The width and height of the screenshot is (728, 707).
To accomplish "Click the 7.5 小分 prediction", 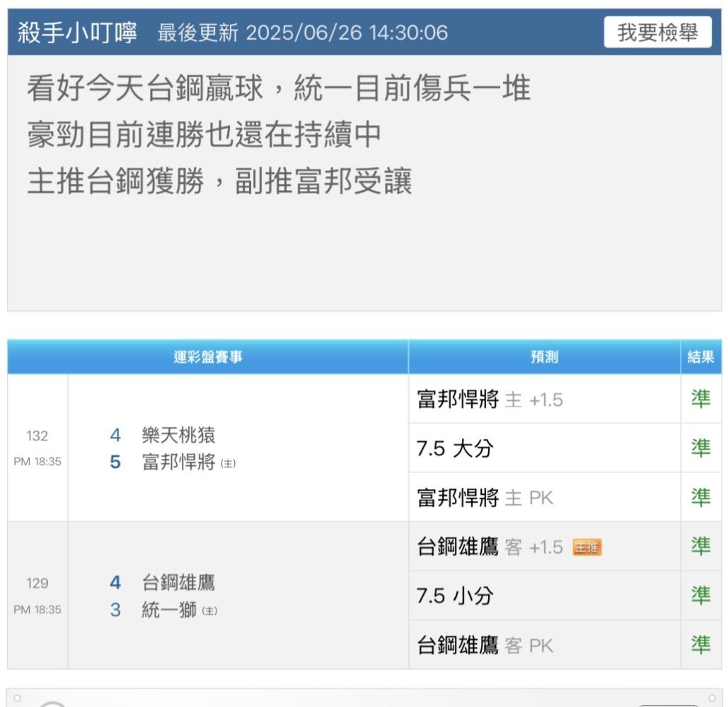I will 455,596.
